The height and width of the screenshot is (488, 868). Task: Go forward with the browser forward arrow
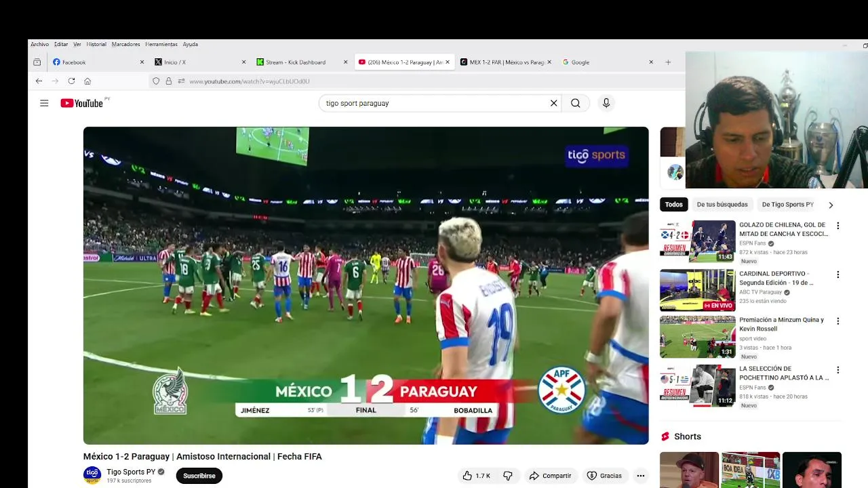pos(55,81)
